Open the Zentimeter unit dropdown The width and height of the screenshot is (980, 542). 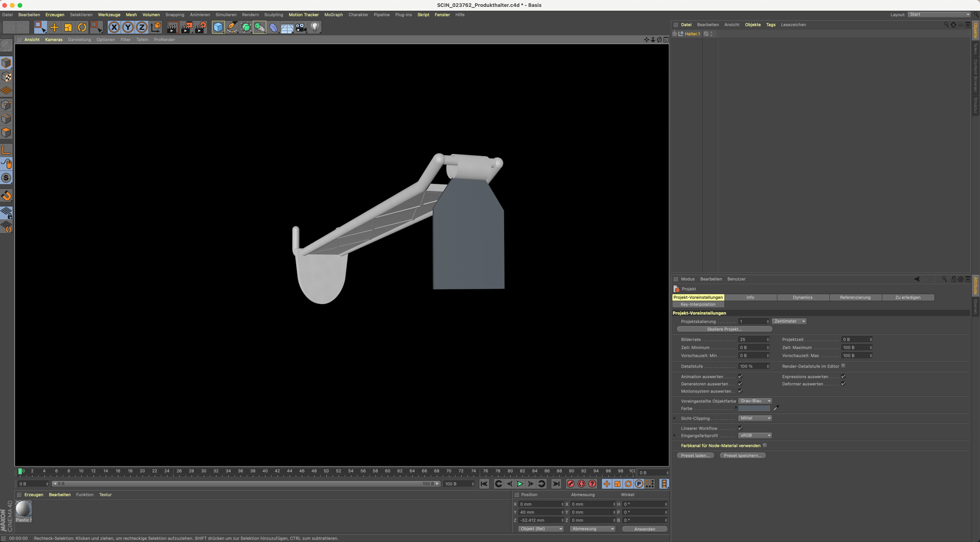pos(789,321)
